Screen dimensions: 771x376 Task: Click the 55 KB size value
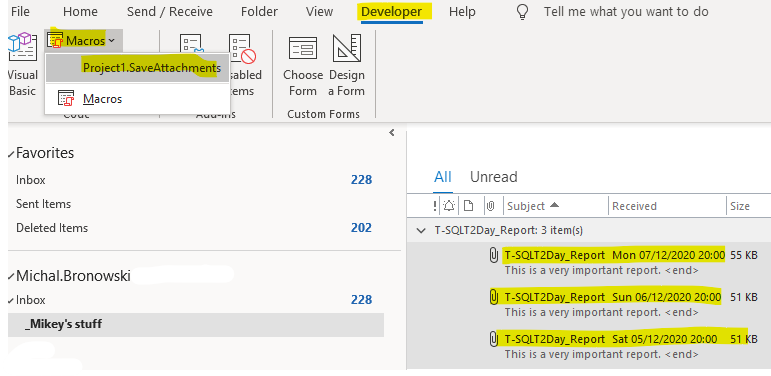point(744,255)
